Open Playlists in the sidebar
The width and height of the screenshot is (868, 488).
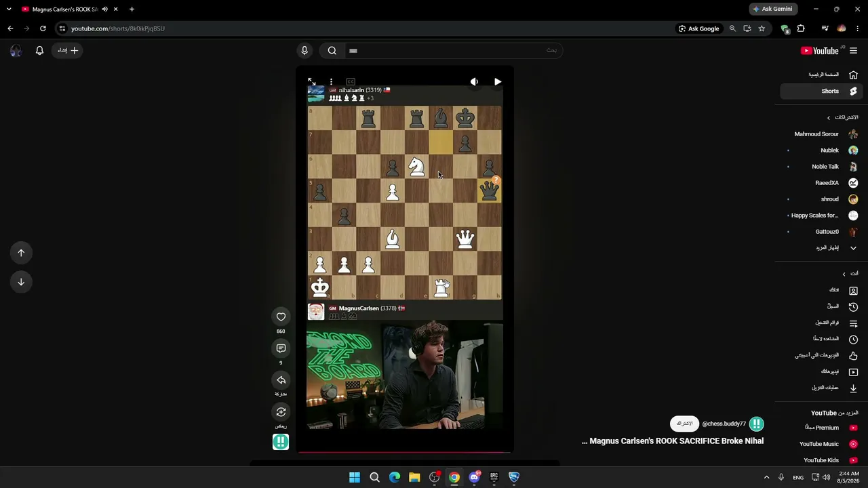tap(820, 323)
